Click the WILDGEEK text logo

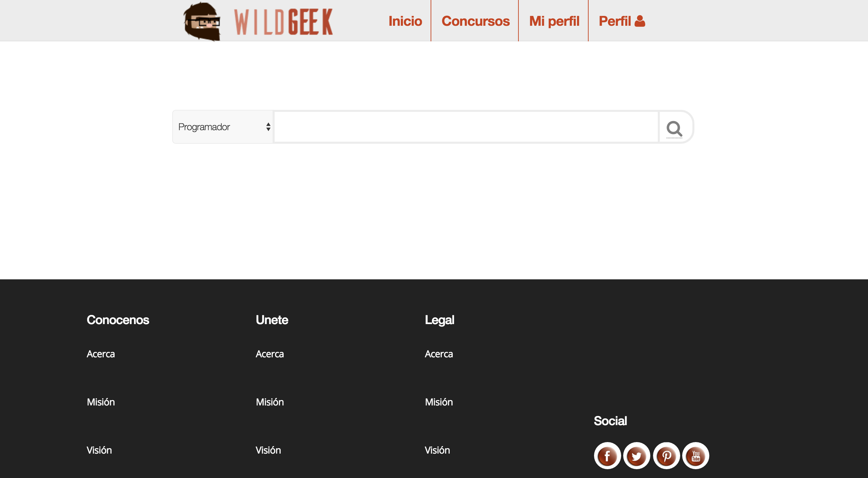pyautogui.click(x=283, y=22)
